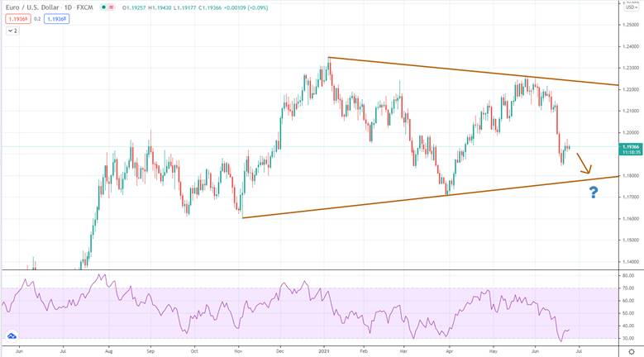Open the USD currency dropdown on price axis
The width and height of the screenshot is (644, 357).
point(631,7)
